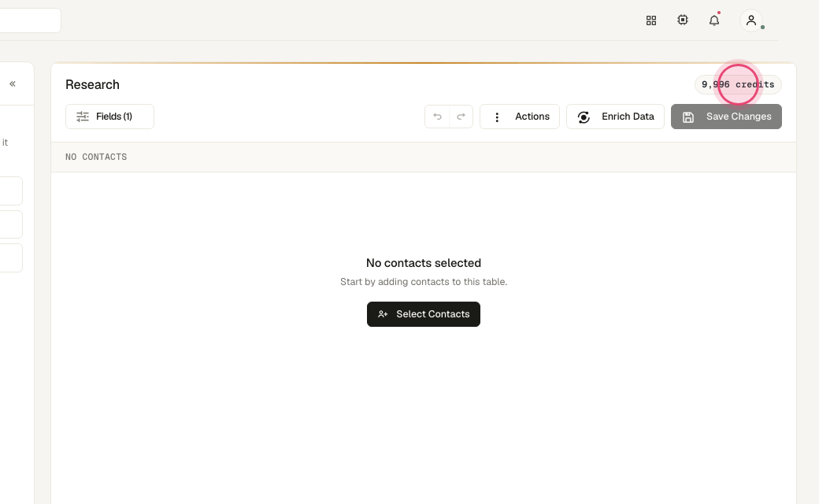Click the Research title

(x=92, y=84)
